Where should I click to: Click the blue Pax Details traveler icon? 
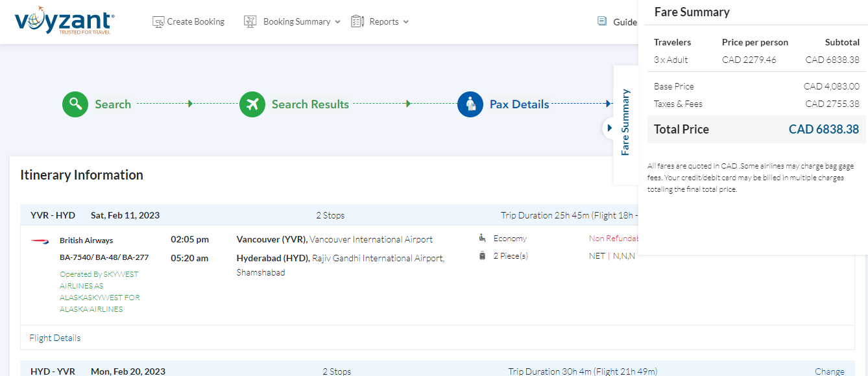coord(470,104)
